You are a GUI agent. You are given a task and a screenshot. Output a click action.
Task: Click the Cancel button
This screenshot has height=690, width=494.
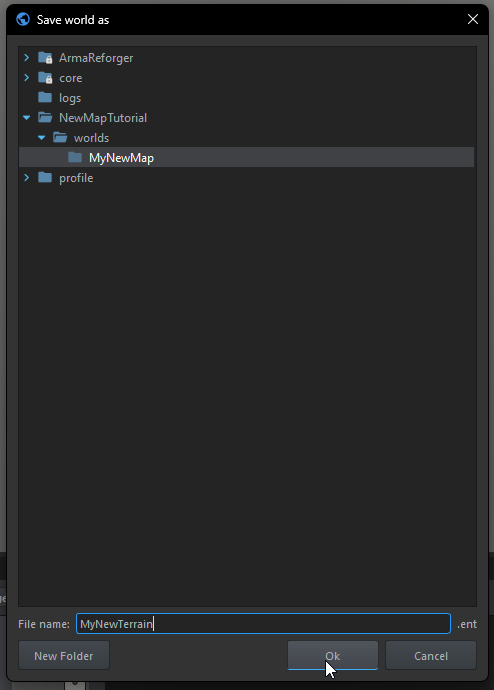point(431,656)
